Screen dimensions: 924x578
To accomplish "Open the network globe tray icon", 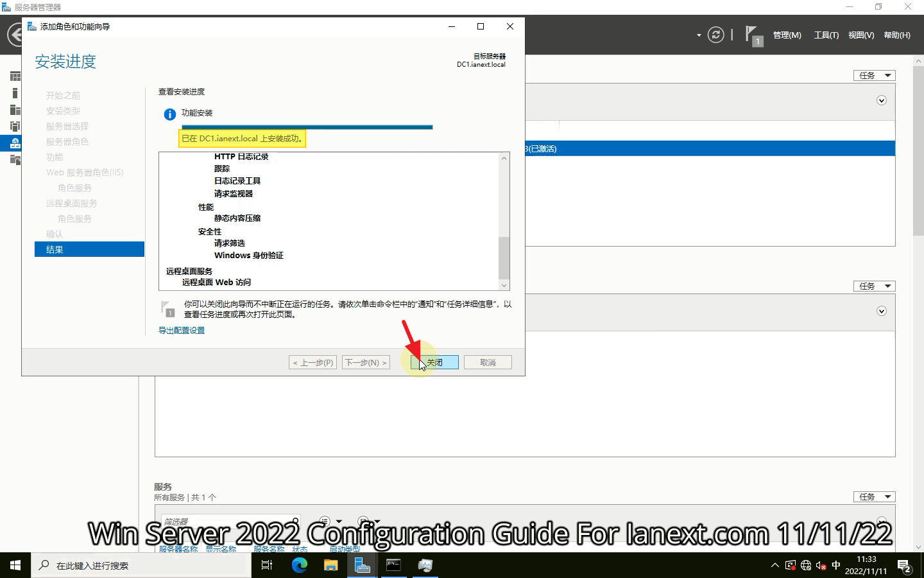I will (806, 566).
